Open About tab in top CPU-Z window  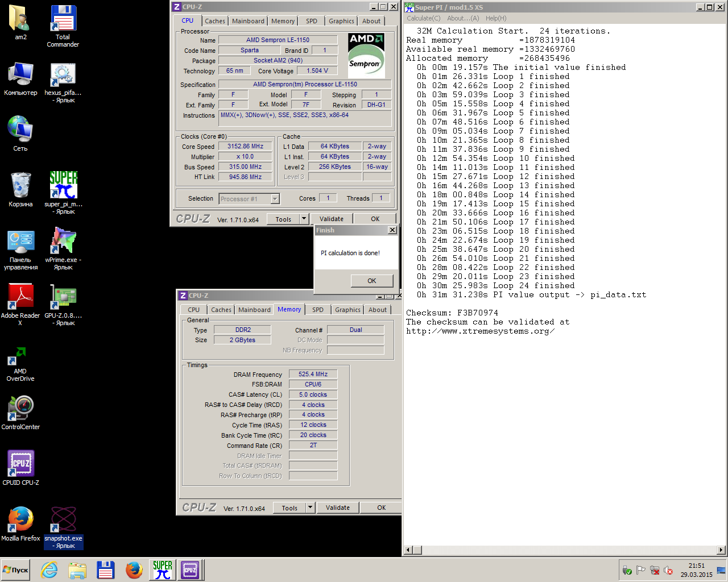coord(371,21)
